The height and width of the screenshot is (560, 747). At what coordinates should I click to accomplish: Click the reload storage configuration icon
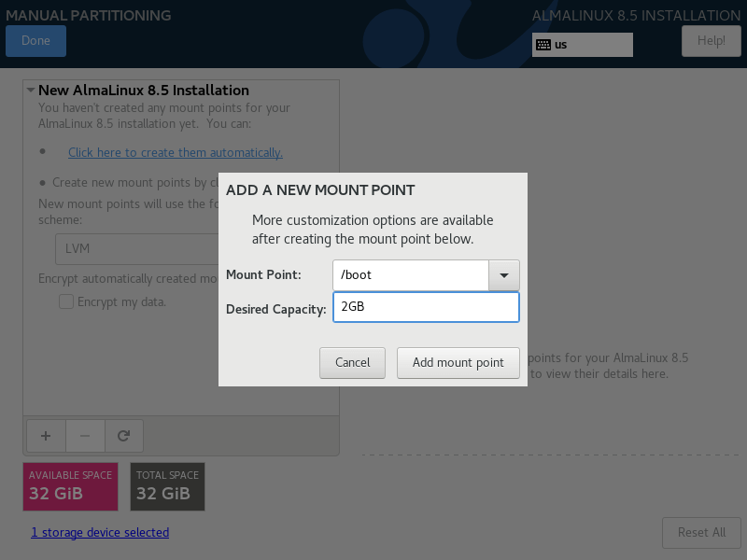[x=123, y=435]
